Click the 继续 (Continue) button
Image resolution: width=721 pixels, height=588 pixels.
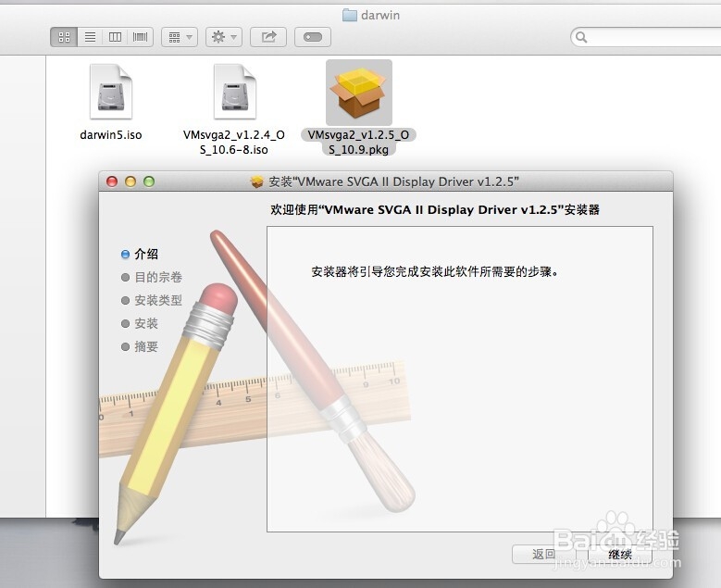(x=620, y=554)
